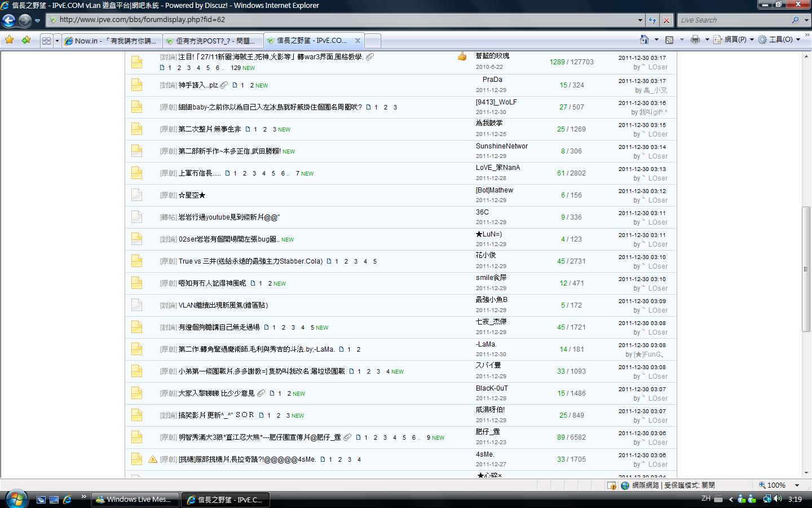Click the red Stop loading icon

click(667, 20)
